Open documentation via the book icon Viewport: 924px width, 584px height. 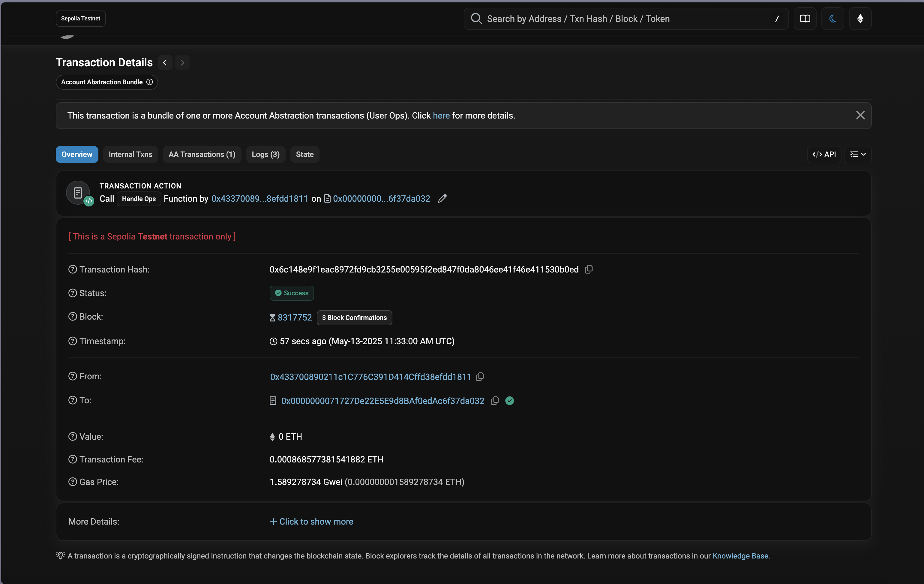coord(805,18)
